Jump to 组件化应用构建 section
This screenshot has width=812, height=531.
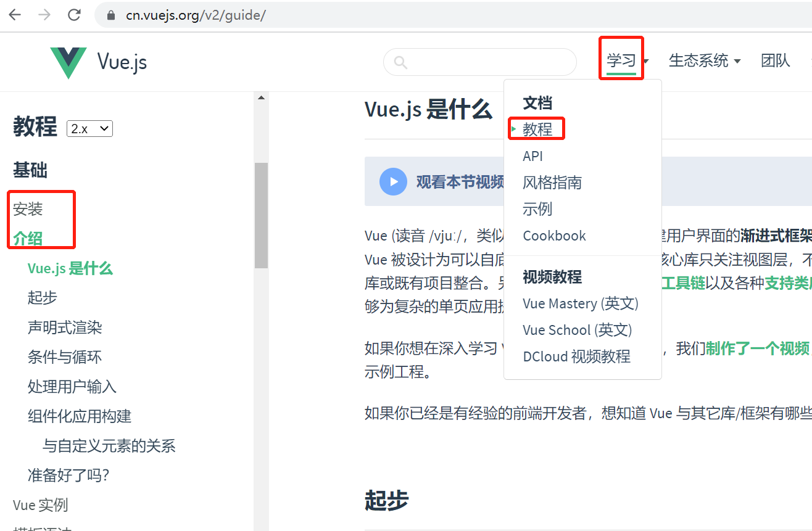pos(80,416)
